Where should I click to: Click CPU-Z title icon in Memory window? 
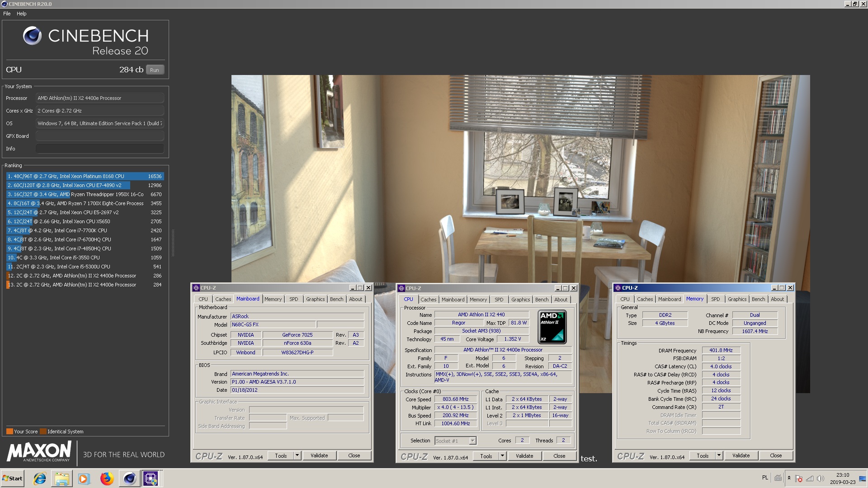[x=618, y=288]
